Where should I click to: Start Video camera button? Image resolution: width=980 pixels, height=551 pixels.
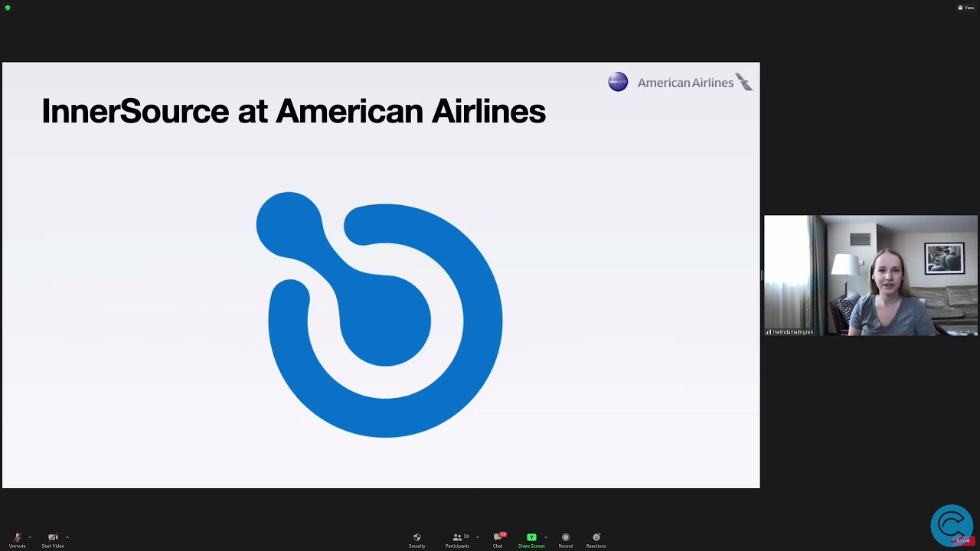tap(53, 540)
